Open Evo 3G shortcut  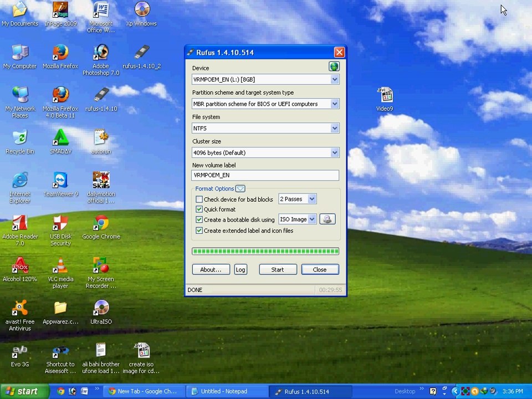[20, 355]
